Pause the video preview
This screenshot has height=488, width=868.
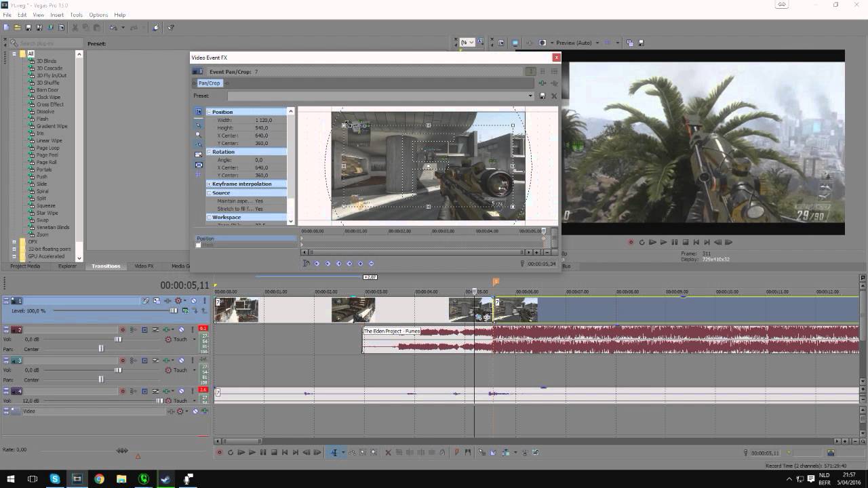coord(674,242)
